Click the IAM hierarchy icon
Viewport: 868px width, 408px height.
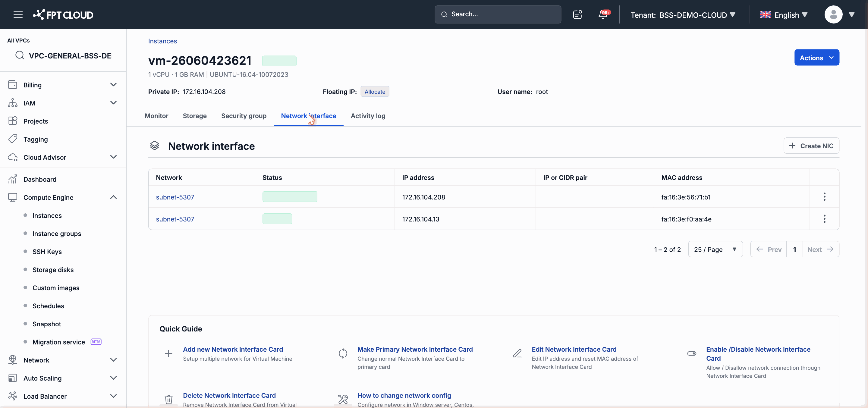12,103
